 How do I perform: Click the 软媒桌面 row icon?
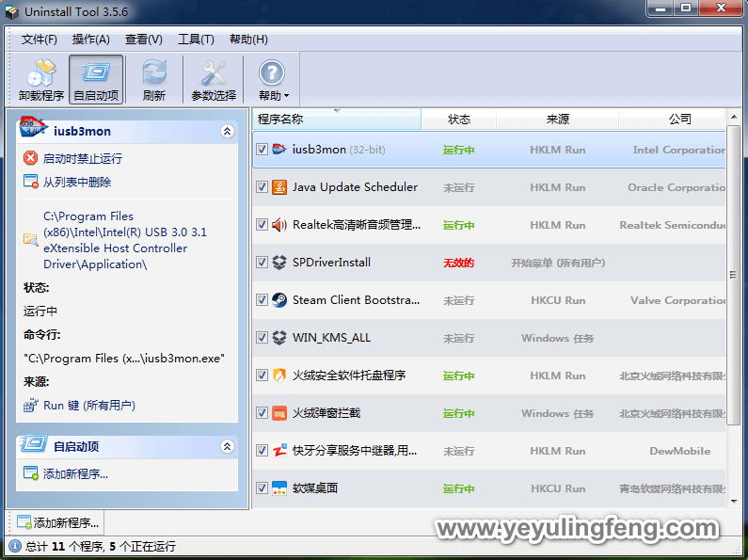pyautogui.click(x=279, y=488)
